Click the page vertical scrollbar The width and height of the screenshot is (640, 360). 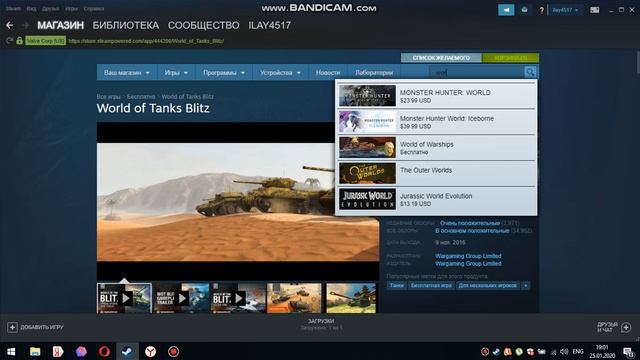click(638, 63)
